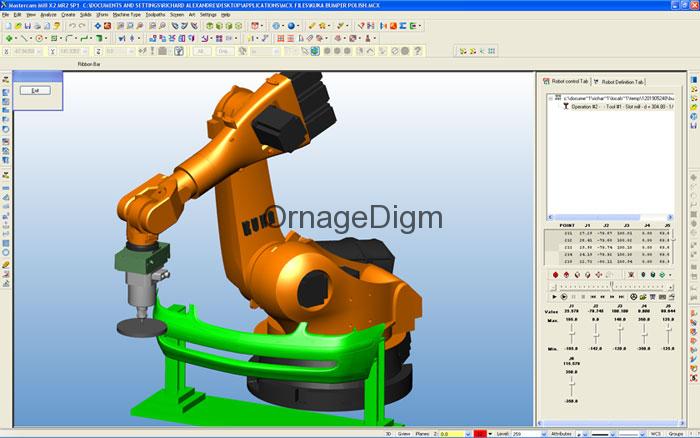Viewport: 700px width, 438px height.
Task: Click the first row in joint points table
Action: pyautogui.click(x=608, y=234)
